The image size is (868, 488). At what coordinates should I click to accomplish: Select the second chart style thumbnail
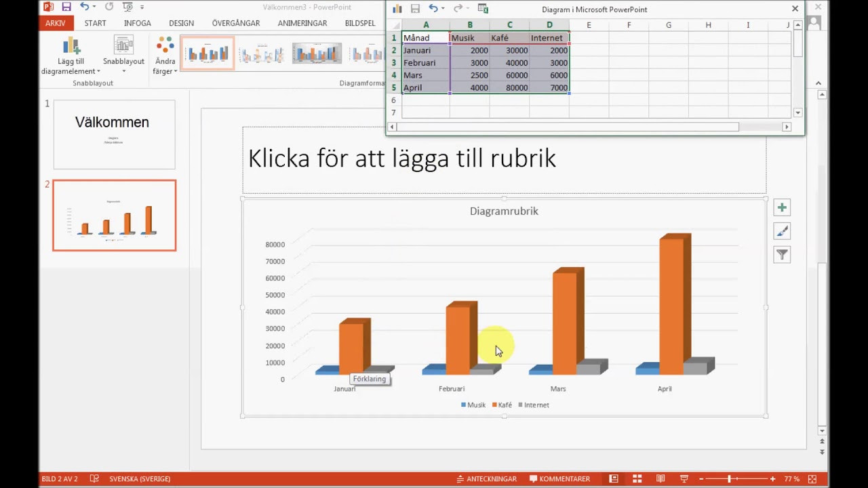[x=262, y=54]
